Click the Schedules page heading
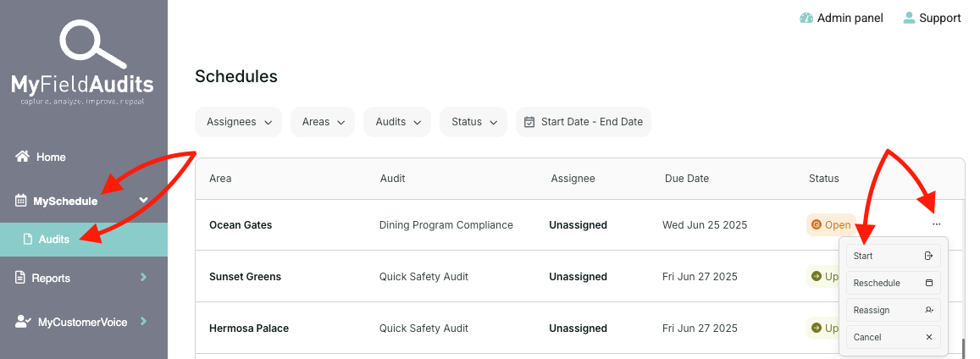 click(x=236, y=76)
